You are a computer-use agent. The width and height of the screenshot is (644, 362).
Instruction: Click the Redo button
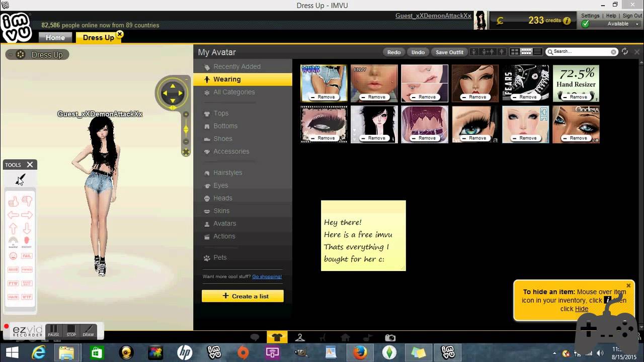click(394, 52)
